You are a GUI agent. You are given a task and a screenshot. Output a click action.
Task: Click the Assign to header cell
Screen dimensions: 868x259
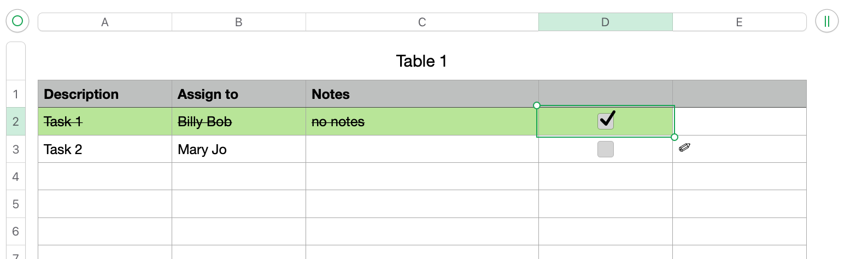[238, 94]
